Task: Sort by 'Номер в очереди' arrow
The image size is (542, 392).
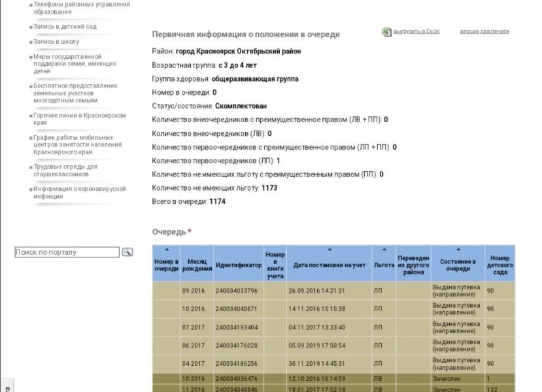Action: click(x=166, y=250)
